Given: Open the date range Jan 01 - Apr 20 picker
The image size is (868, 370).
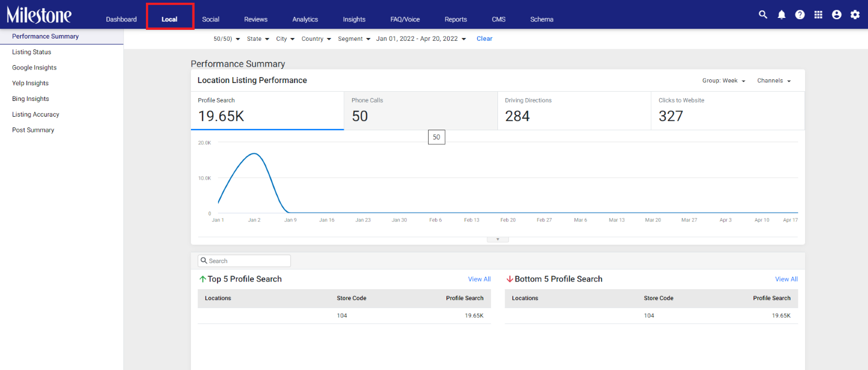Looking at the screenshot, I should coord(421,39).
